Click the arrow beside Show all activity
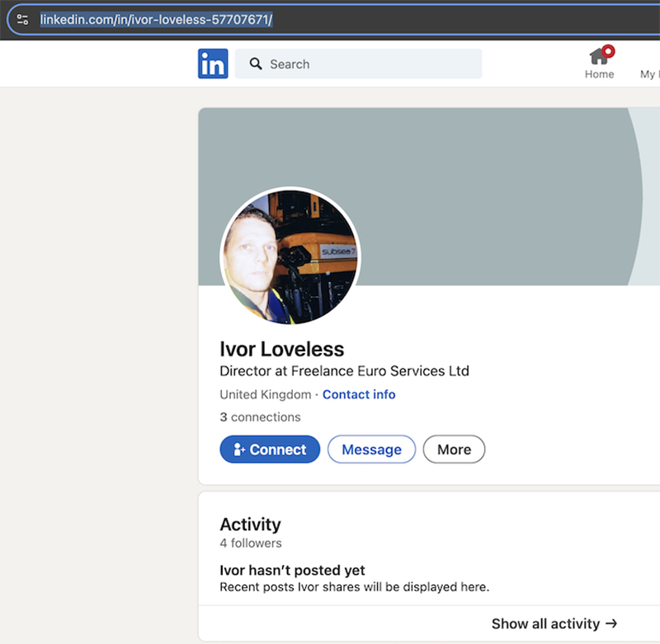This screenshot has height=644, width=660. coord(610,623)
